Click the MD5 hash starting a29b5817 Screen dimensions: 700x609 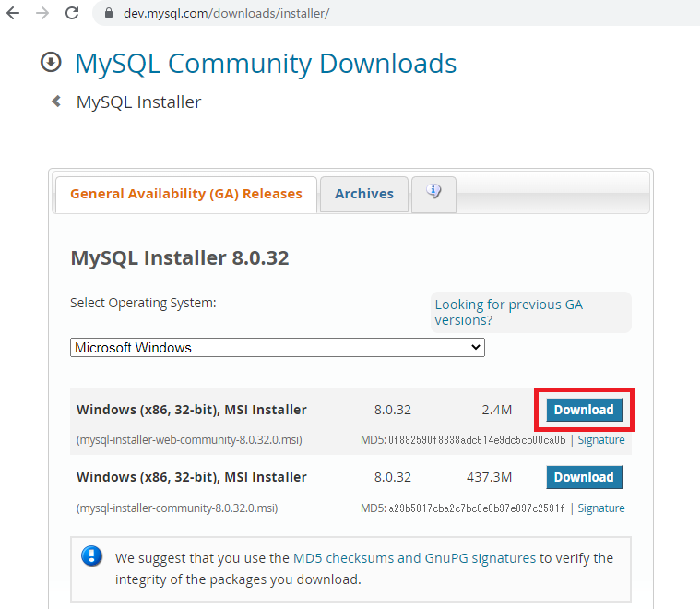click(476, 508)
